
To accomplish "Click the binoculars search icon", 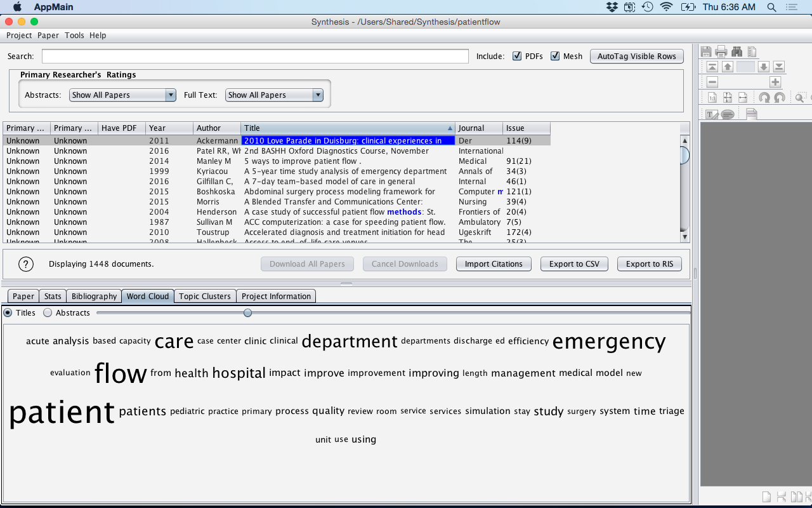I will [737, 51].
